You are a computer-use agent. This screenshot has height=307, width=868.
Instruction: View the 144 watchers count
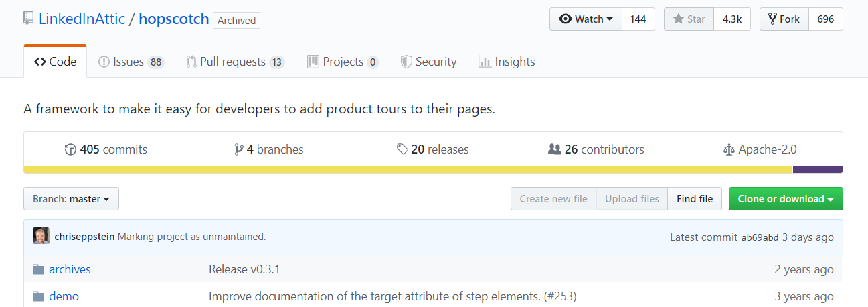(x=638, y=19)
